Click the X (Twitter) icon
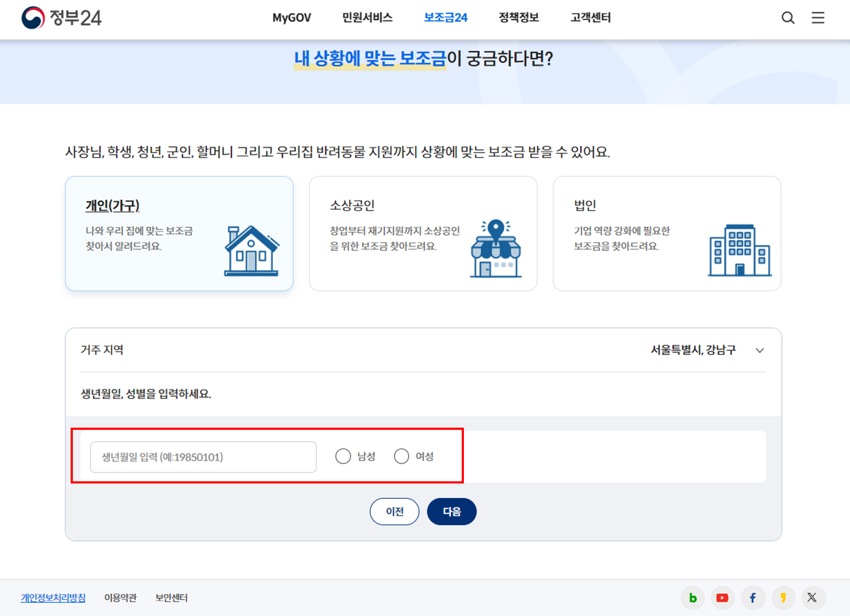Screen dimensions: 850x616 tap(813, 597)
